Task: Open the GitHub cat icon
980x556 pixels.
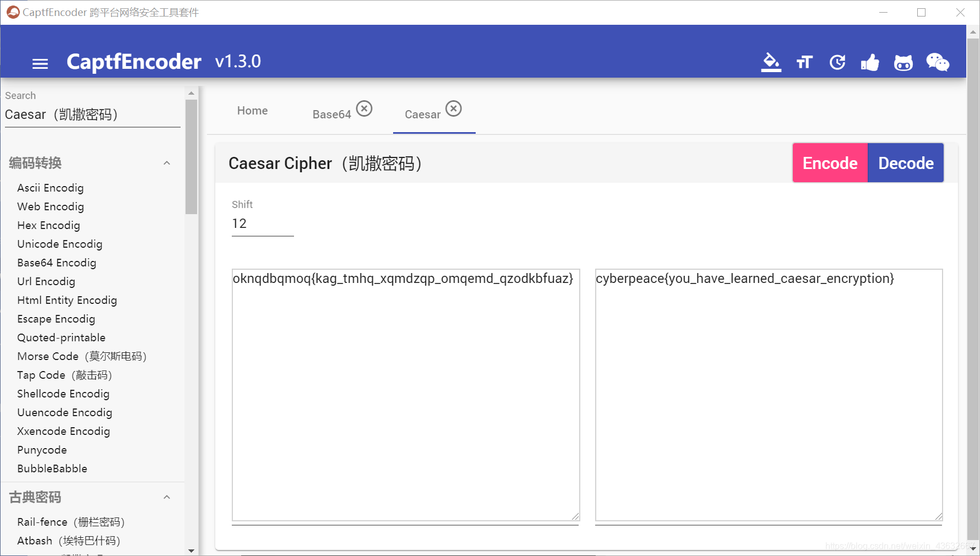Action: pos(903,63)
